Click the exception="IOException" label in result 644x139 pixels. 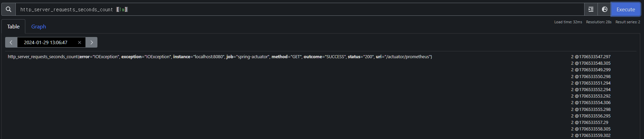point(146,57)
